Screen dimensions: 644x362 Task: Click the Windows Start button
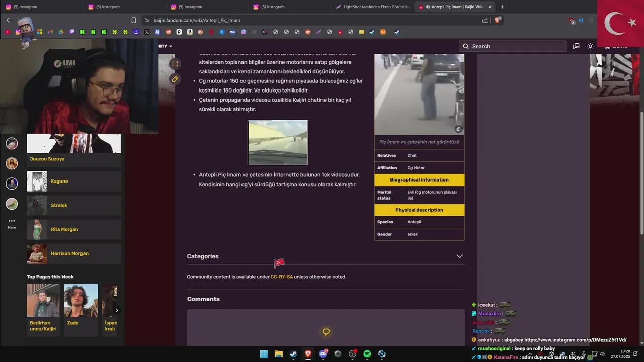[x=264, y=354]
